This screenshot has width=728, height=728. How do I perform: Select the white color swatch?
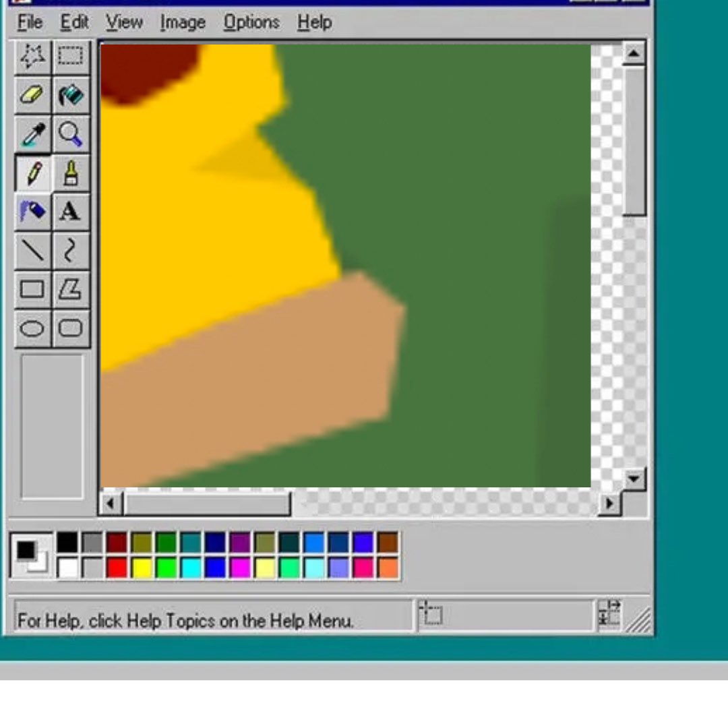click(x=67, y=568)
